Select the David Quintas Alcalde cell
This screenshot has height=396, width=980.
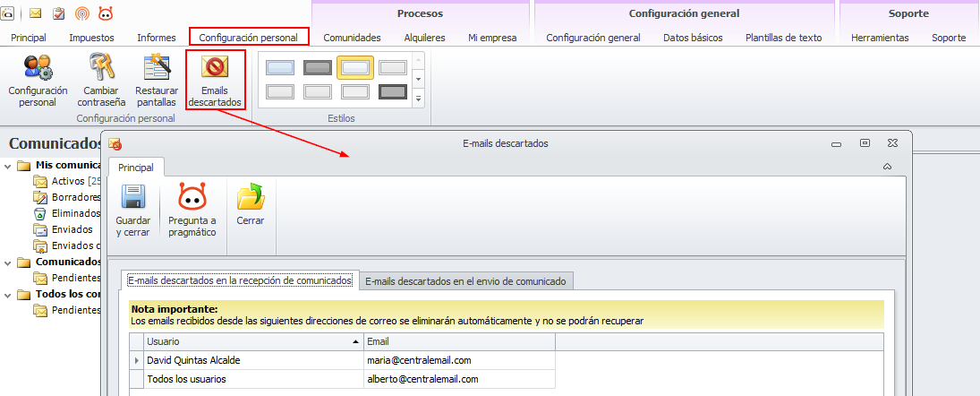pos(254,360)
